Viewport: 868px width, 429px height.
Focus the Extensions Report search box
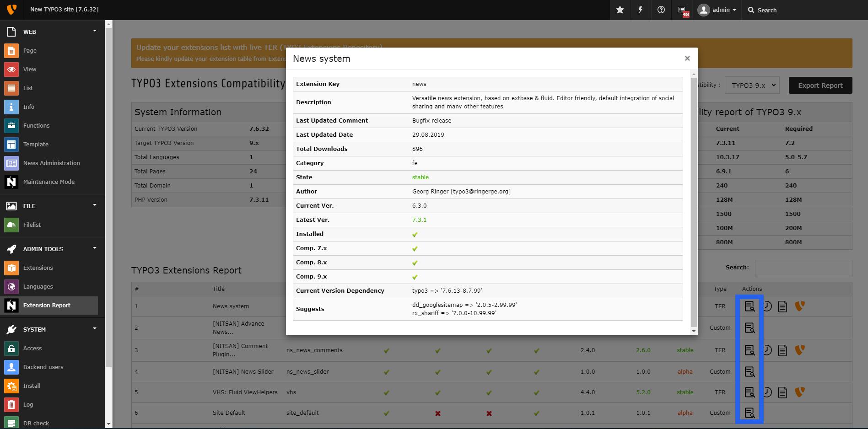(803, 268)
